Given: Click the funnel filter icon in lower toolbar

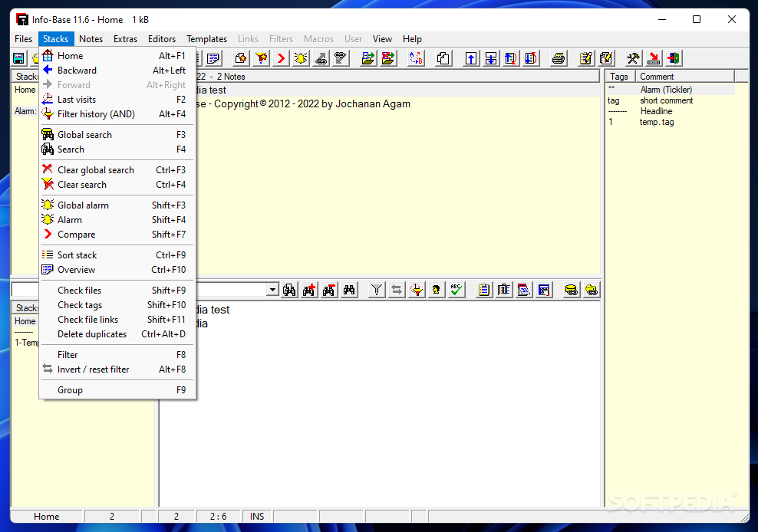Looking at the screenshot, I should click(376, 290).
